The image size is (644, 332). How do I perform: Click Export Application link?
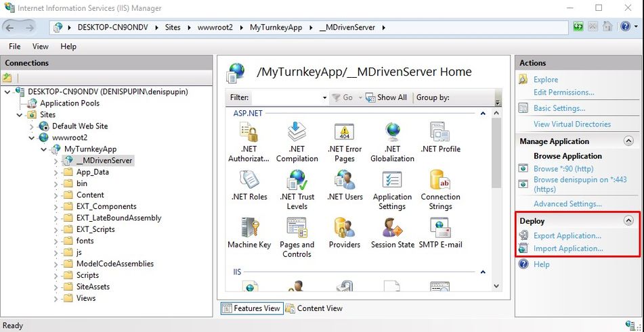tap(567, 236)
